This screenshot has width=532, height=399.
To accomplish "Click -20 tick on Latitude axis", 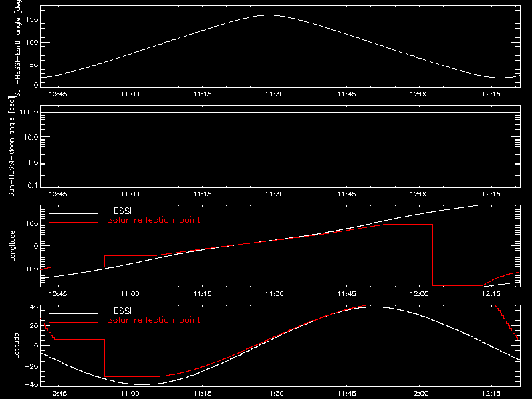I will tap(31, 366).
